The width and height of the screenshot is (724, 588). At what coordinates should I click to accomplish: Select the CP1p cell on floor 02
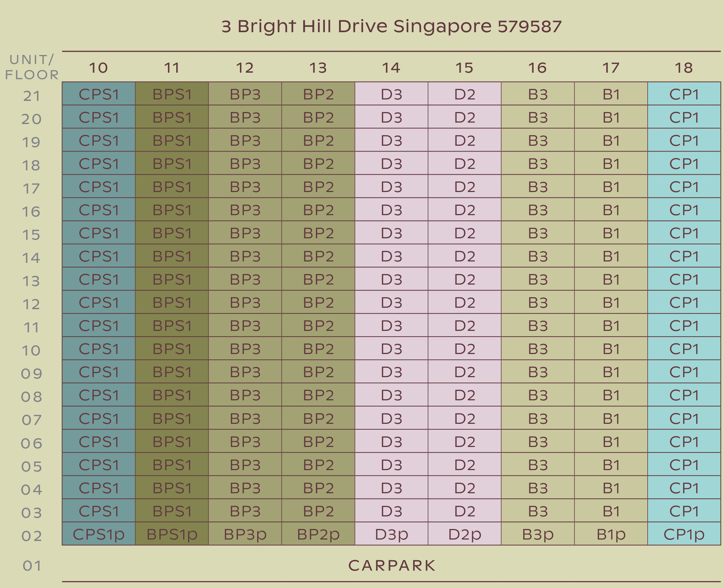tap(684, 533)
